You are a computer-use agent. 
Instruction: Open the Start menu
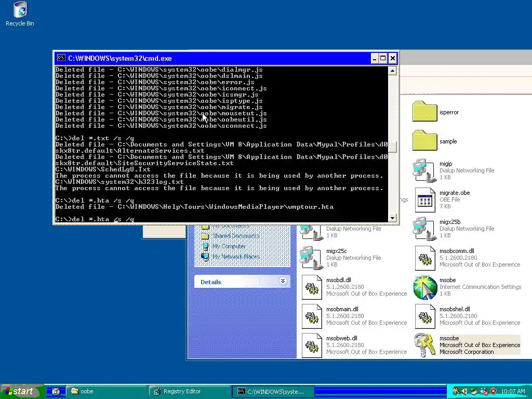coord(22,391)
